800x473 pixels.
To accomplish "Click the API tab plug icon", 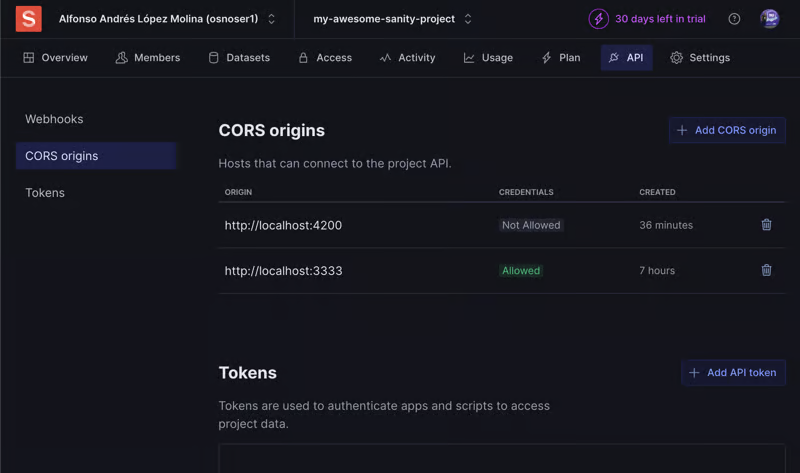I will tap(614, 57).
